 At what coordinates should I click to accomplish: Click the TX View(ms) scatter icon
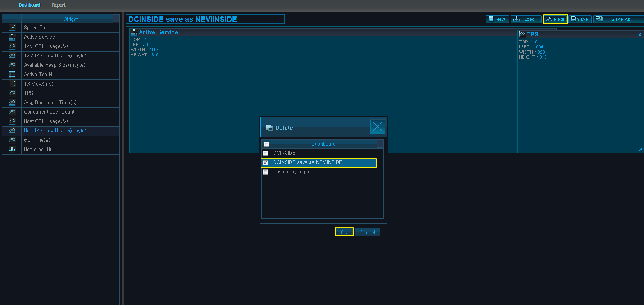[12, 84]
